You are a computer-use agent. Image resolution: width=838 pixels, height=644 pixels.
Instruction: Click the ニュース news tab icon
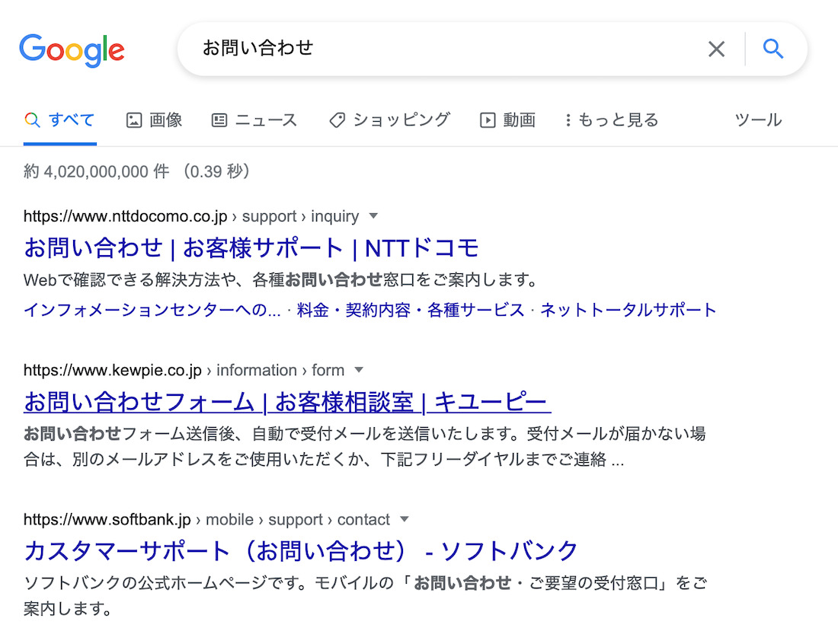219,120
